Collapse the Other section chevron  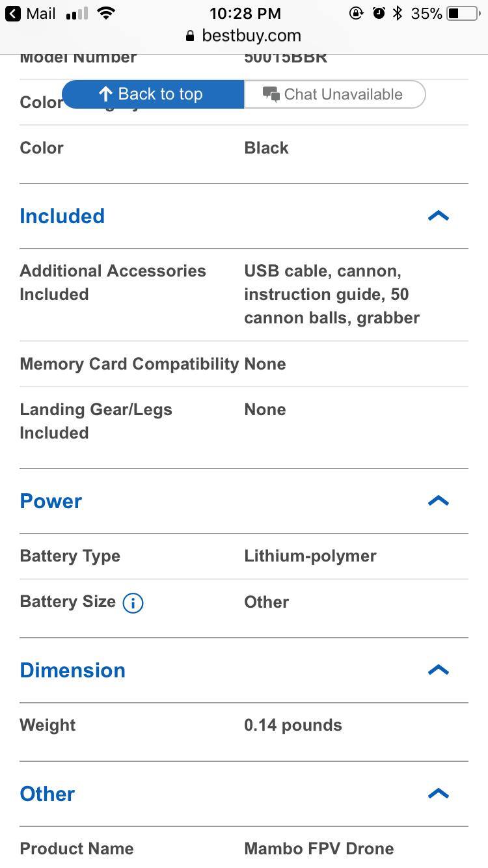(438, 794)
